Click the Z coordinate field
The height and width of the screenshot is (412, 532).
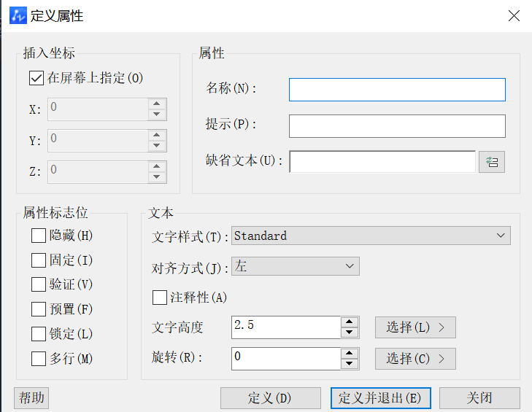pyautogui.click(x=98, y=172)
